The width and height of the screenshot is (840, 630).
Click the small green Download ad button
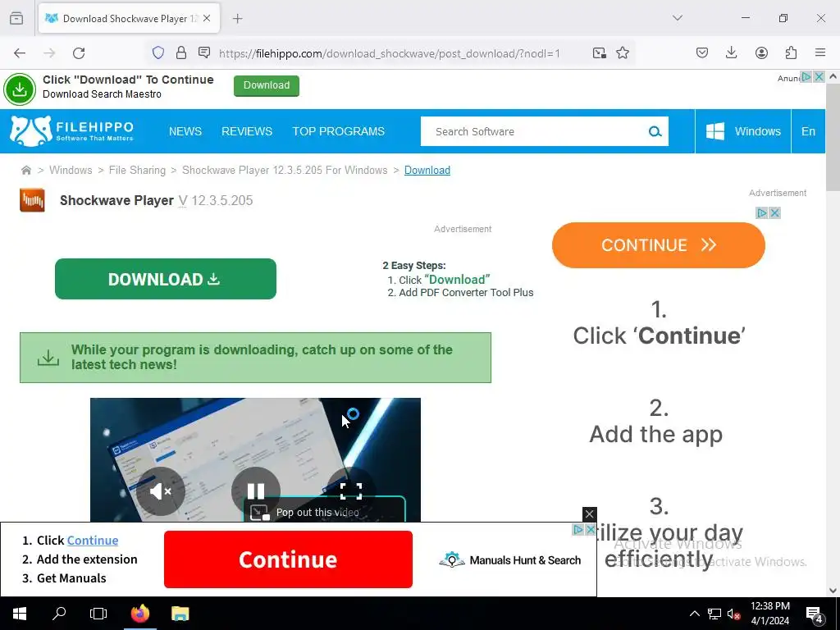click(267, 85)
